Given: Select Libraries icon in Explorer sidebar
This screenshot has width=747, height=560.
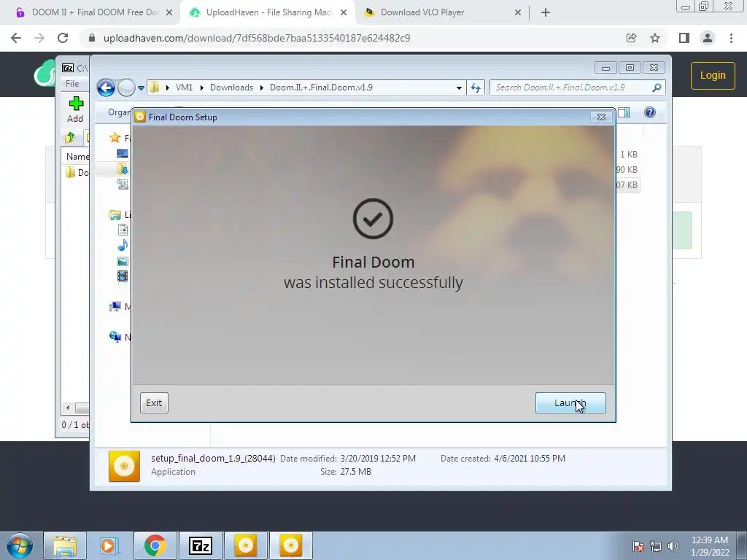Looking at the screenshot, I should [x=115, y=215].
